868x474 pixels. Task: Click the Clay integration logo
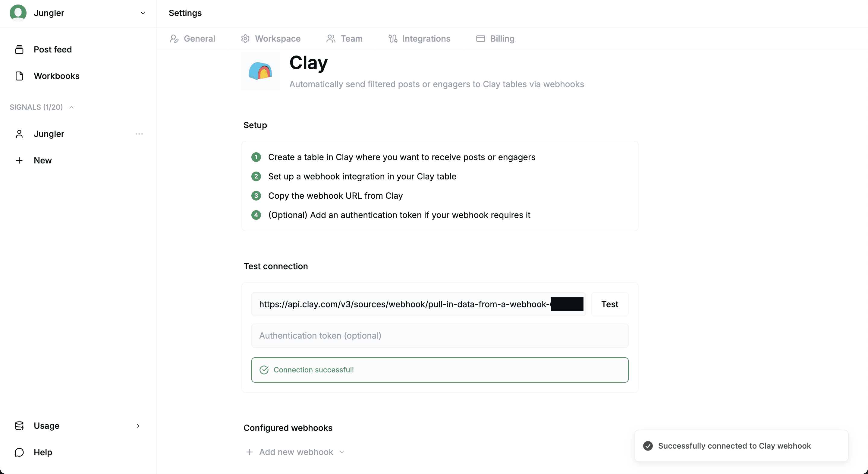pos(260,71)
